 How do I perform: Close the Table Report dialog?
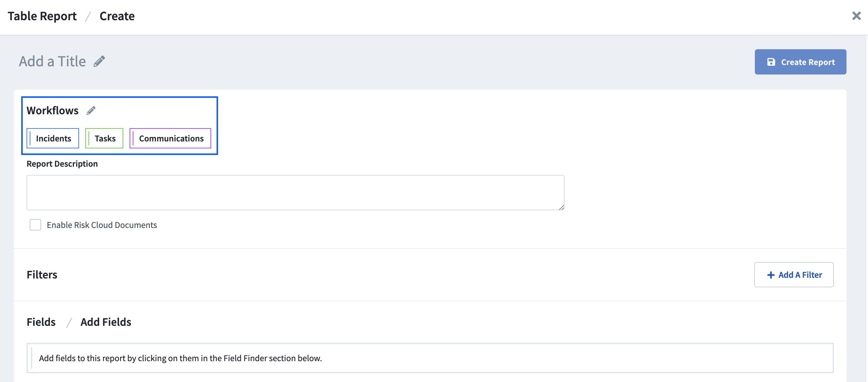coord(856,16)
